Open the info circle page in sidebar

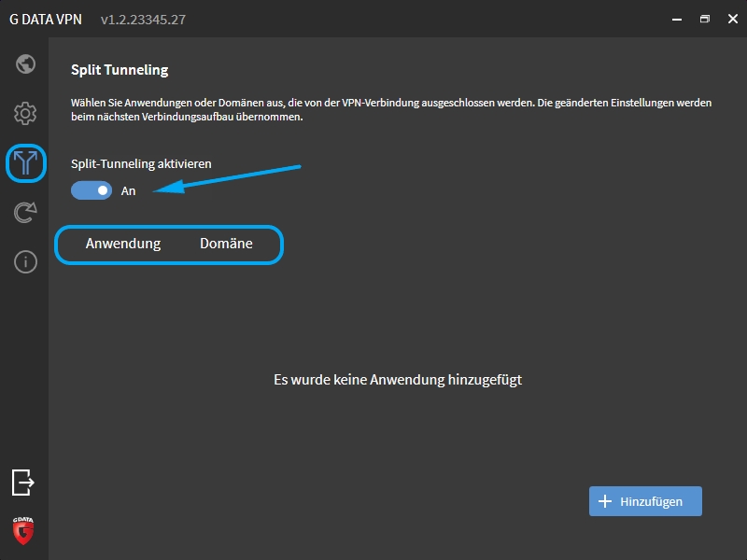[x=25, y=262]
